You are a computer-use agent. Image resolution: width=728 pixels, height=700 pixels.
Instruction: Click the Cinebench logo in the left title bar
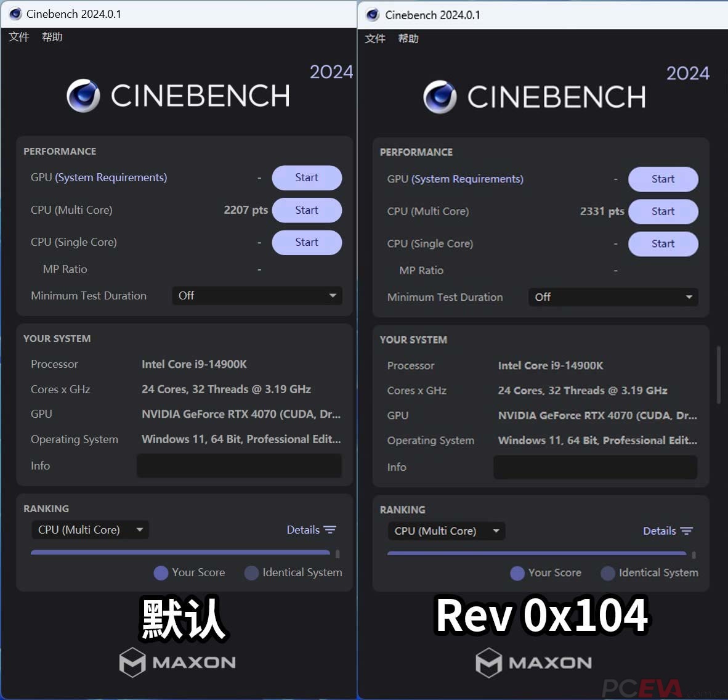pyautogui.click(x=15, y=14)
